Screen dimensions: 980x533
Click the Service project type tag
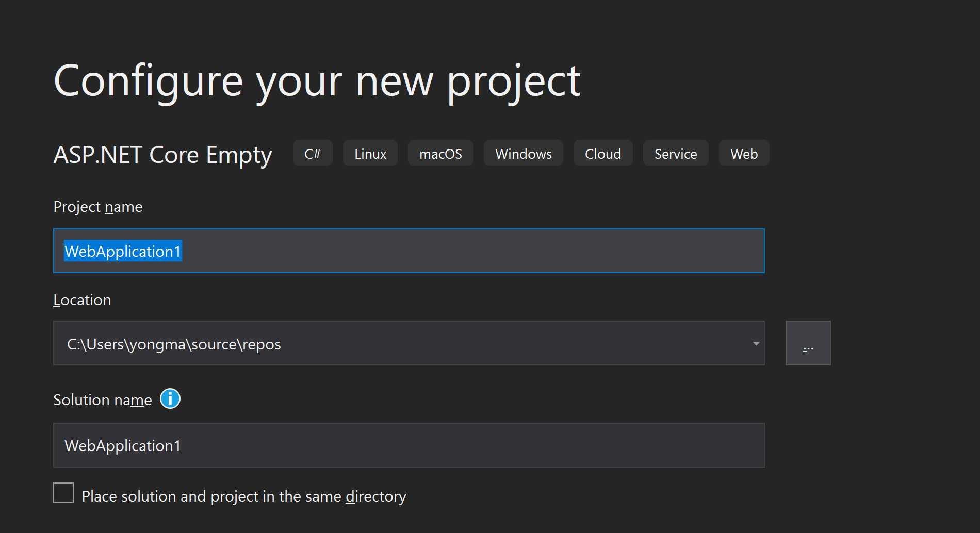675,154
